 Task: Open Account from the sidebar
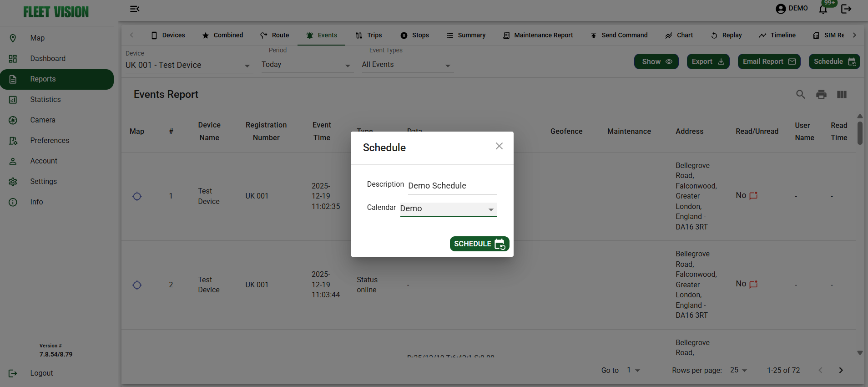pos(57,161)
